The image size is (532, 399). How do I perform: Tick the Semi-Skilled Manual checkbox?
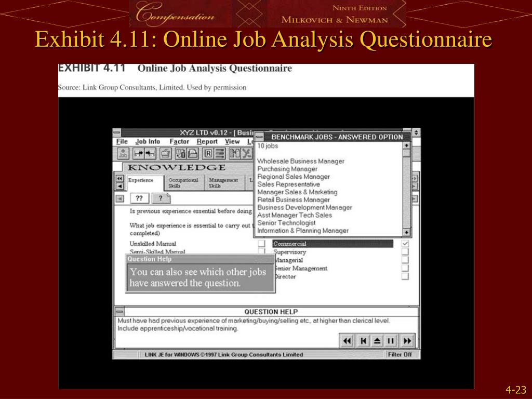point(261,251)
